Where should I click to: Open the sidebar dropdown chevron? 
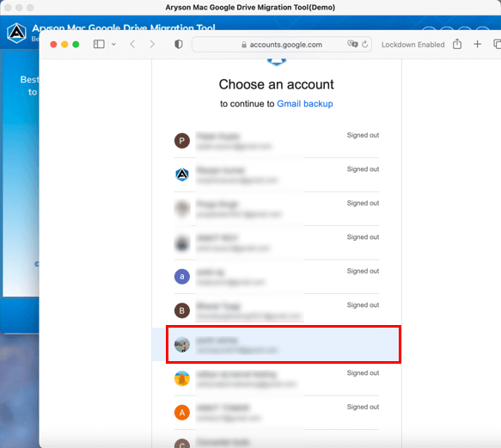click(113, 45)
